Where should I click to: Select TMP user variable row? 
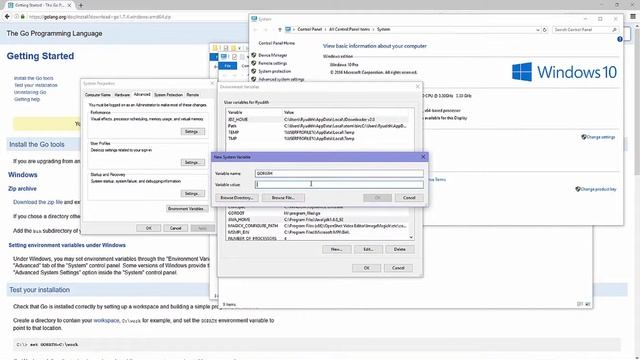point(317,138)
